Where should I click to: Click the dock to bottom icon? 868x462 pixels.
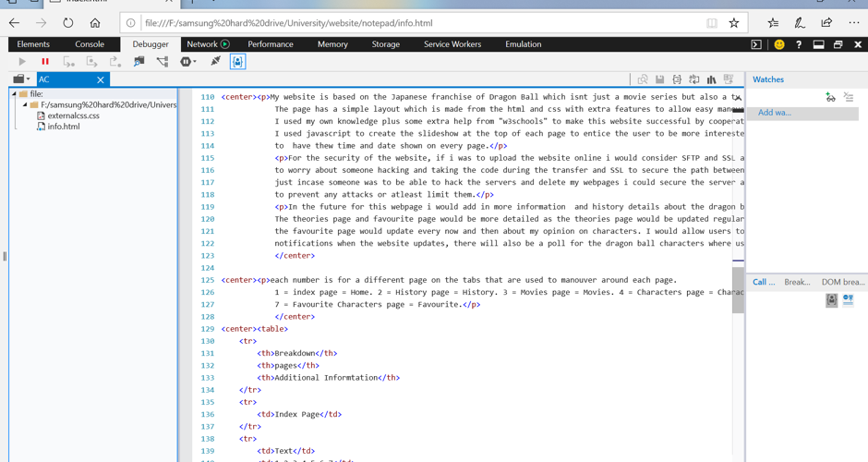(x=819, y=45)
